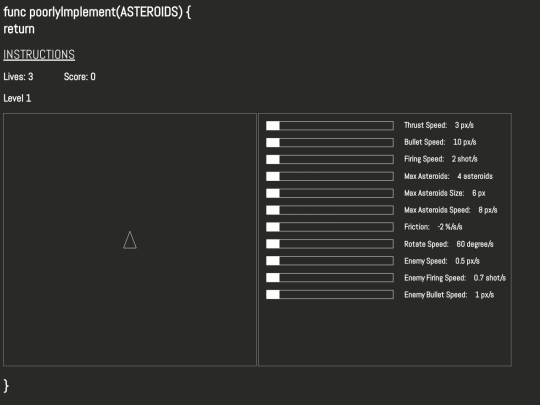The width and height of the screenshot is (540, 405).
Task: Click the 'Max Asteroids: 4 asteroids' label
Action: pyautogui.click(x=448, y=176)
